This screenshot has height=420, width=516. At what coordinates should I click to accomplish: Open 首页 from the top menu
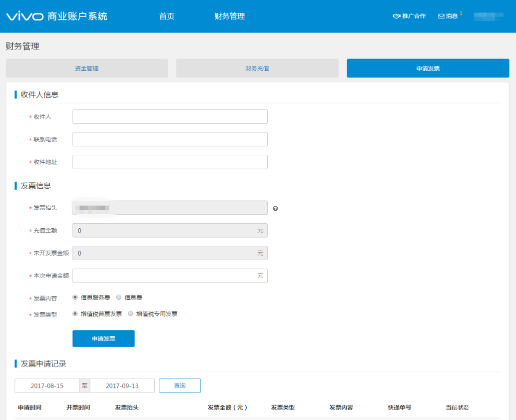pos(166,16)
